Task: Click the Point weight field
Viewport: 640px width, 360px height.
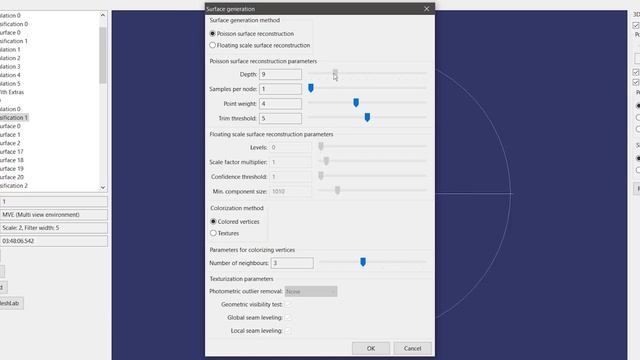Action: click(x=280, y=104)
